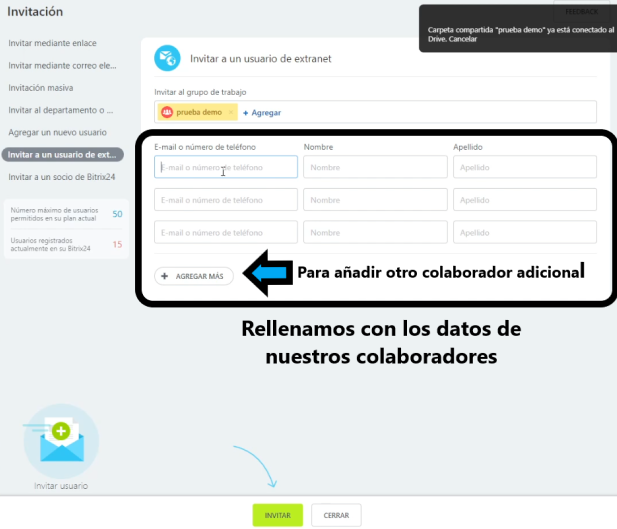Click the third row E-mail field

click(226, 233)
